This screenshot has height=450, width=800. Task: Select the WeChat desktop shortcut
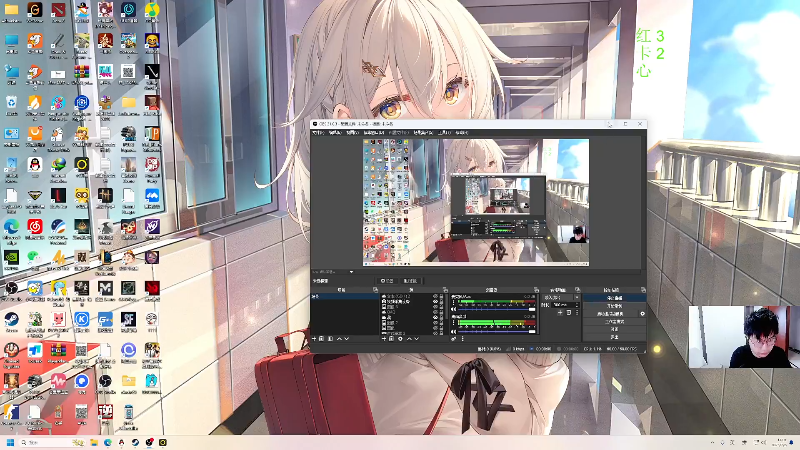(34, 261)
